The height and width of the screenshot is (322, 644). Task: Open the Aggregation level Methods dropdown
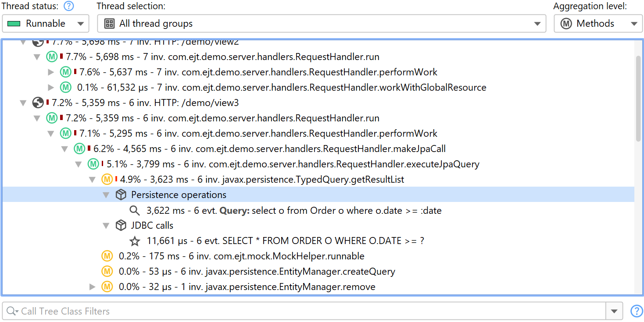(x=598, y=24)
